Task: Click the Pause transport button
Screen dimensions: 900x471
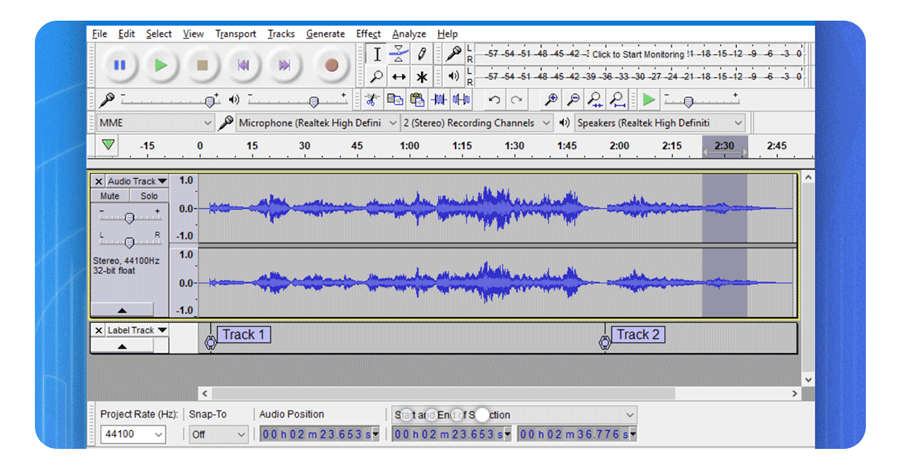Action: click(119, 65)
